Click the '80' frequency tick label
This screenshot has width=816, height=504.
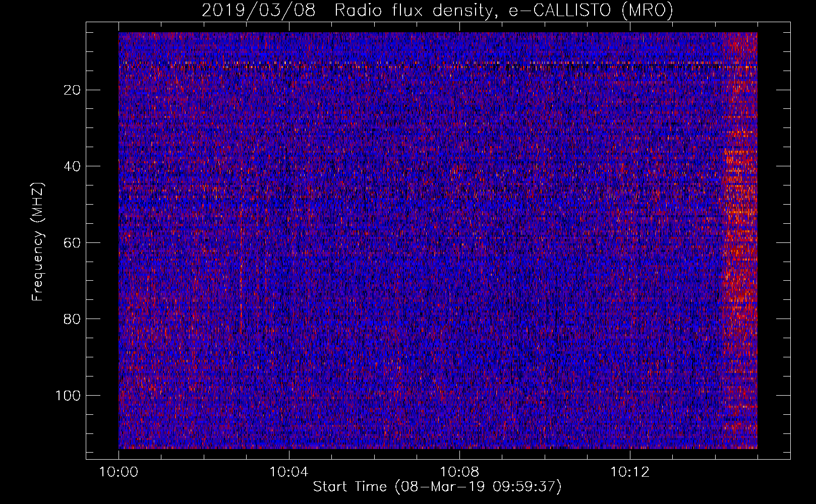pyautogui.click(x=73, y=319)
